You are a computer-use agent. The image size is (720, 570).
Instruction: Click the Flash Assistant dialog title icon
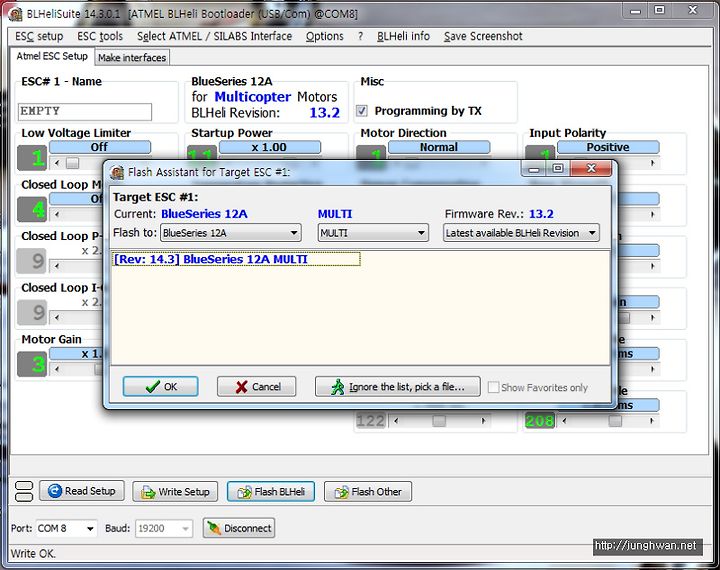click(x=117, y=172)
